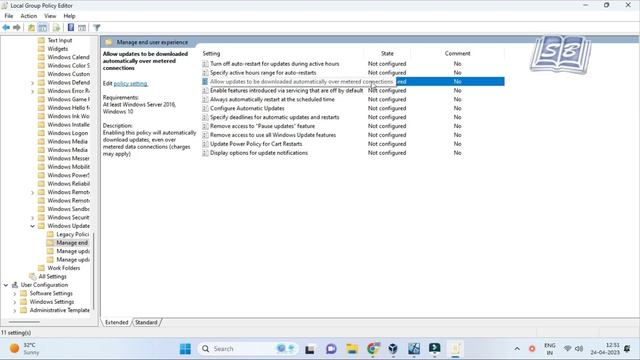Switch to the Extended tab
This screenshot has width=640, height=360.
pos(116,322)
